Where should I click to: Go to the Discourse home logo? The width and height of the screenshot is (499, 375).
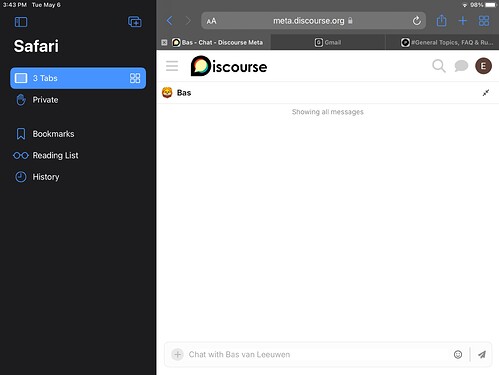pyautogui.click(x=229, y=66)
